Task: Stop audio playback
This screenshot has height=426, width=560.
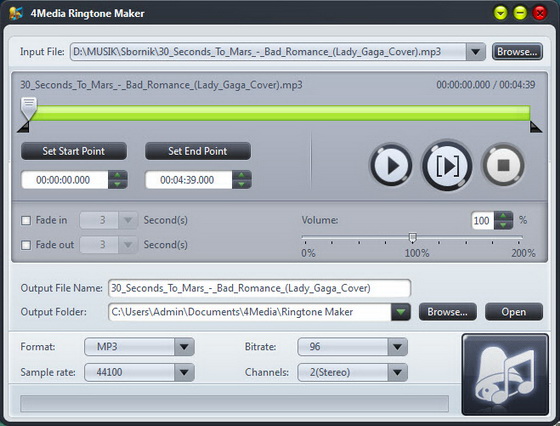Action: point(503,165)
